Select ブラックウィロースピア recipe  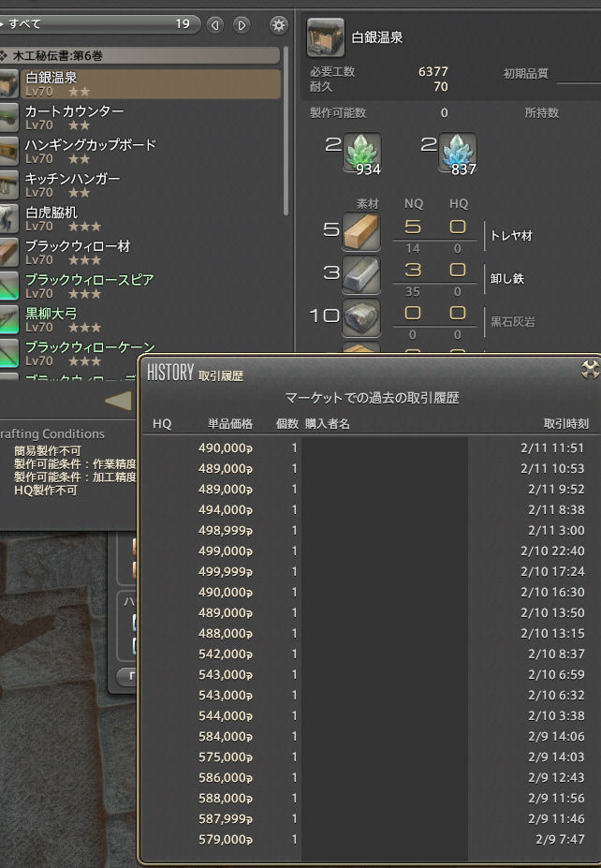coord(140,286)
